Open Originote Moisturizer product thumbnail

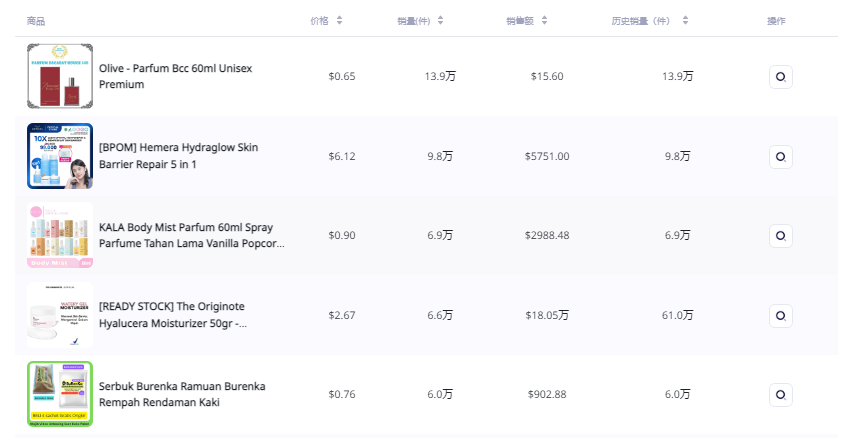60,315
